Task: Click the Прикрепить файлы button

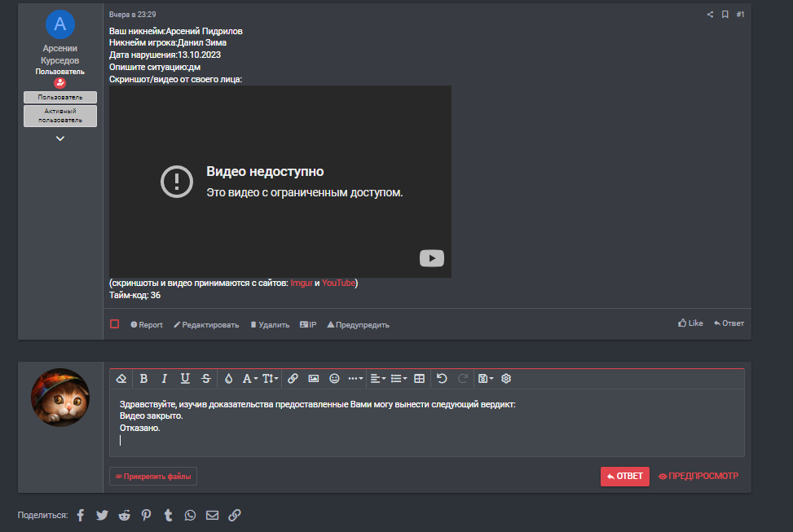Action: click(x=153, y=476)
